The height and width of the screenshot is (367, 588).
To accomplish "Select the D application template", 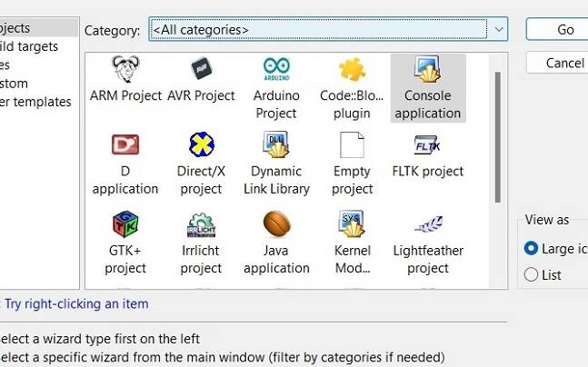I will (125, 144).
